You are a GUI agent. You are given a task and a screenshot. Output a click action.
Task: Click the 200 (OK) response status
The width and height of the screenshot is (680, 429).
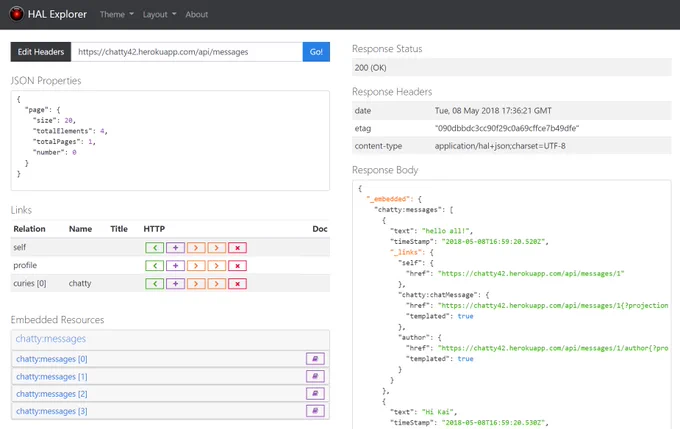pyautogui.click(x=370, y=68)
